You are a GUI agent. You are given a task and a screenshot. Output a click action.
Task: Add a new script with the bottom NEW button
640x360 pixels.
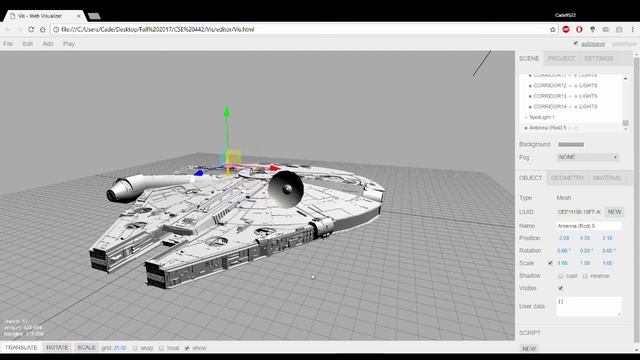[x=529, y=349]
